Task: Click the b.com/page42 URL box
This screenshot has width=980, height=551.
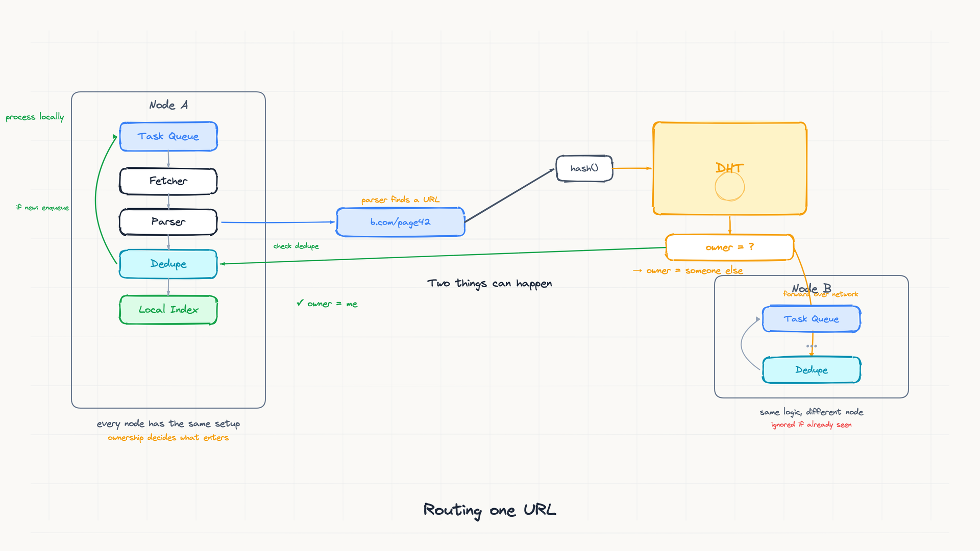Action: (401, 222)
